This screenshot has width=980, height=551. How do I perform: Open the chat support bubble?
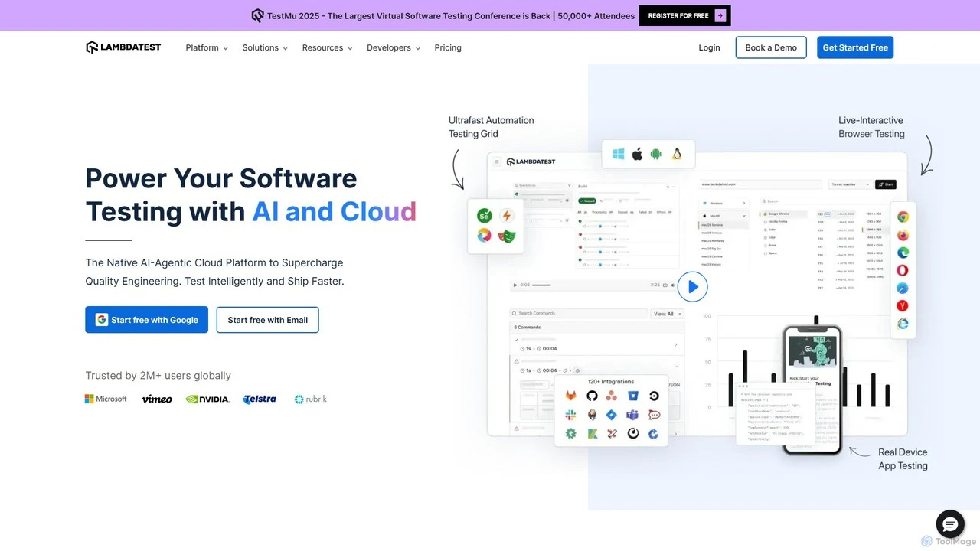click(x=950, y=524)
